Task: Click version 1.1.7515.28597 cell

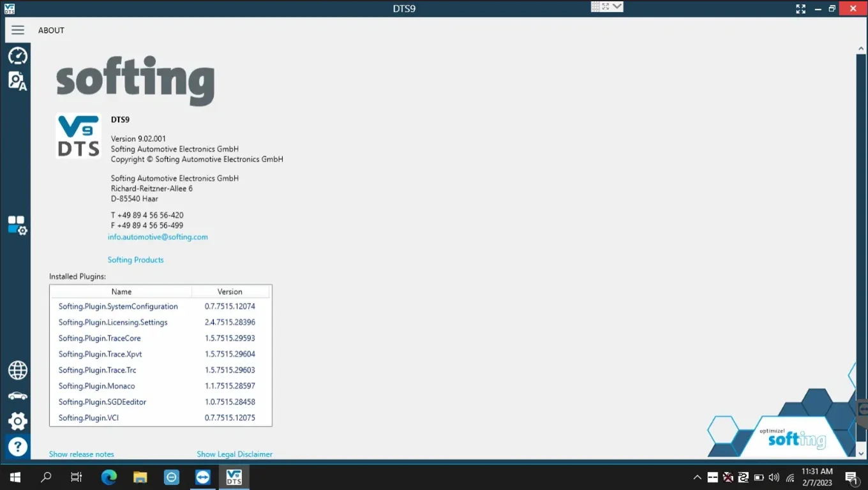Action: pyautogui.click(x=230, y=386)
